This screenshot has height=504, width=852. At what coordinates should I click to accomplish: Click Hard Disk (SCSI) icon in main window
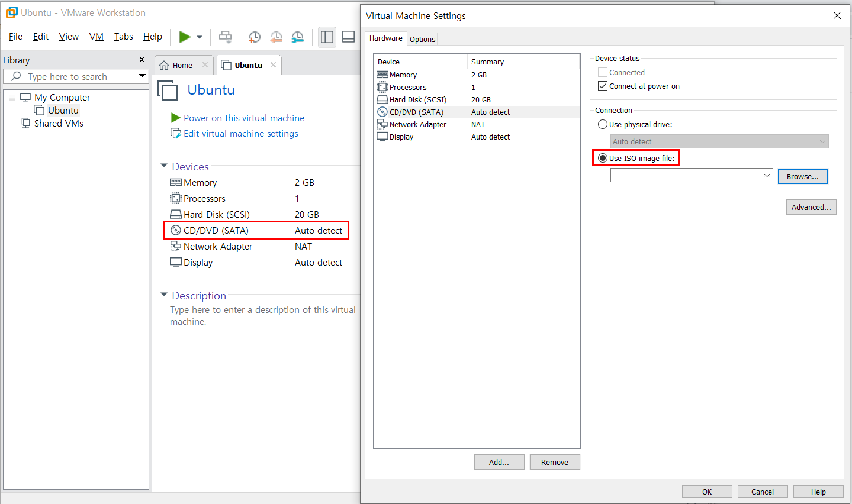click(x=176, y=214)
